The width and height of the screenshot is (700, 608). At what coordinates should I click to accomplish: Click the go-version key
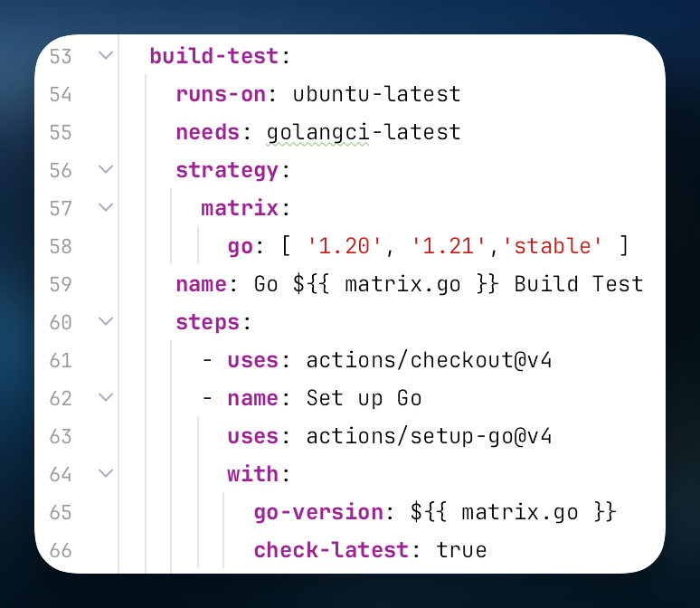(318, 512)
